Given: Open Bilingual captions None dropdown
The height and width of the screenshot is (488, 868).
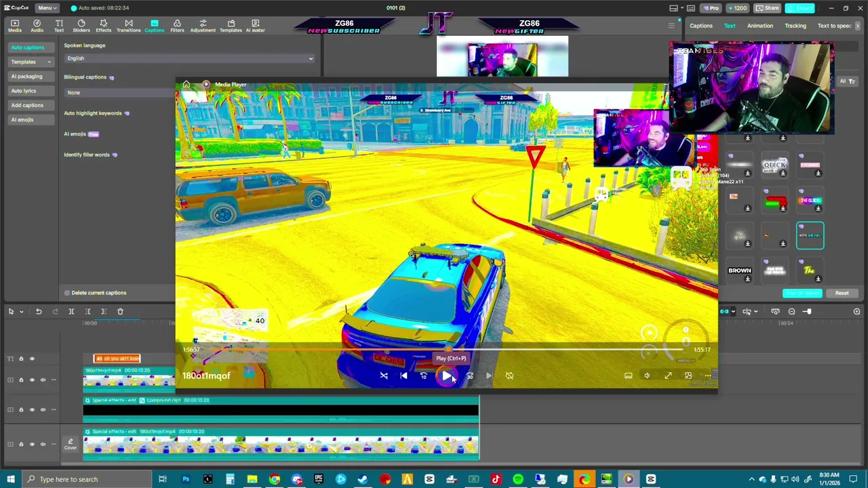Looking at the screenshot, I should tap(120, 92).
